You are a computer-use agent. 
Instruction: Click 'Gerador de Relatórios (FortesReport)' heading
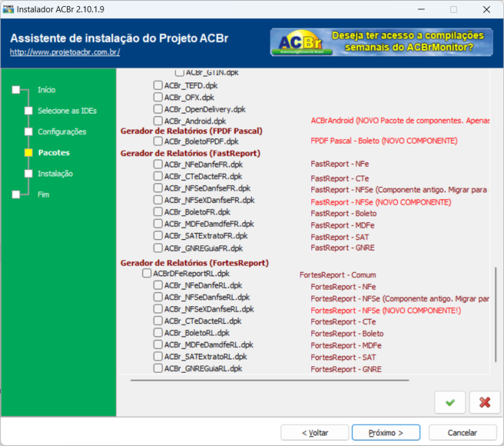[x=194, y=263]
